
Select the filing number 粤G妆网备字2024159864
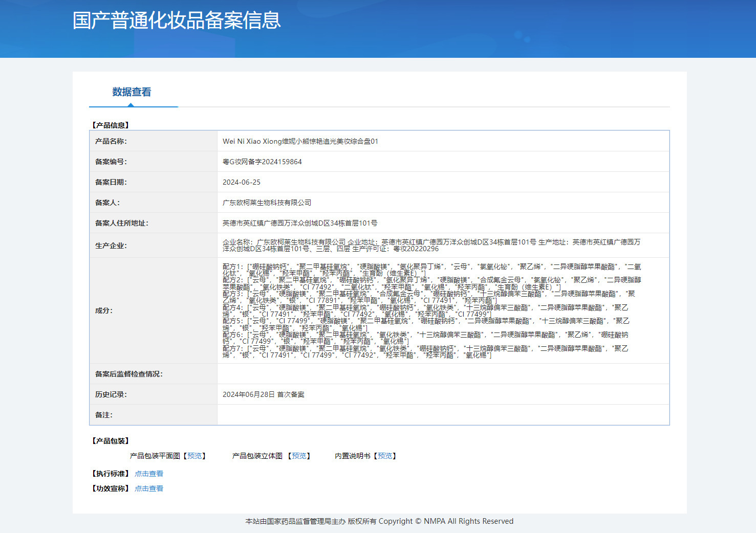pos(262,162)
